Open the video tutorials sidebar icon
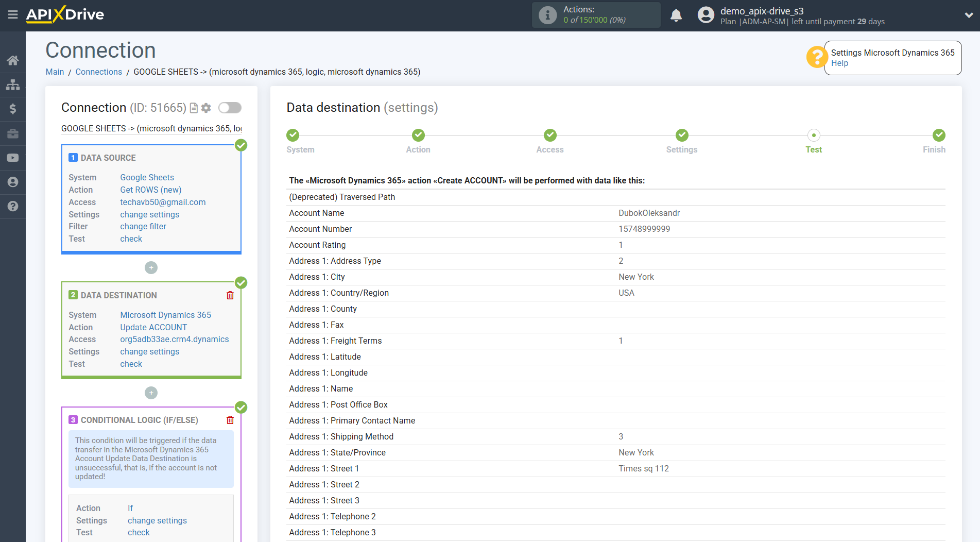Image resolution: width=980 pixels, height=542 pixels. point(13,158)
